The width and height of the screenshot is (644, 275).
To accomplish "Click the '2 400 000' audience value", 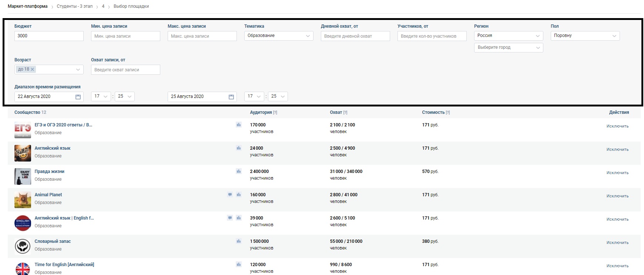I will [259, 172].
